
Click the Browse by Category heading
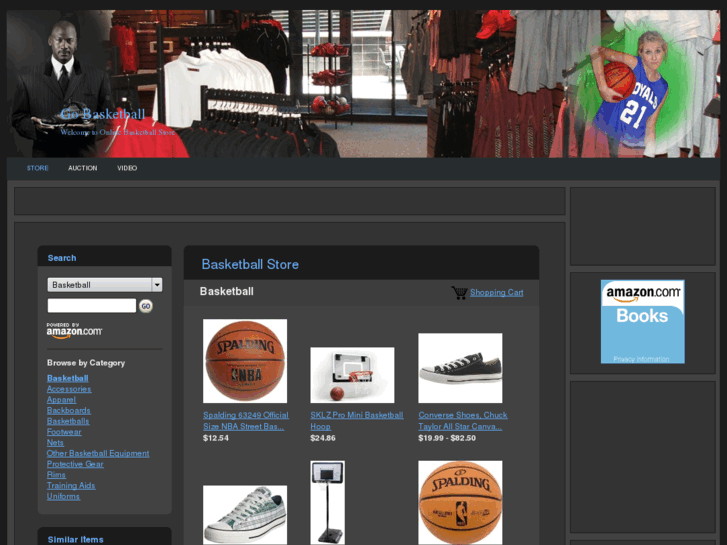coord(86,363)
